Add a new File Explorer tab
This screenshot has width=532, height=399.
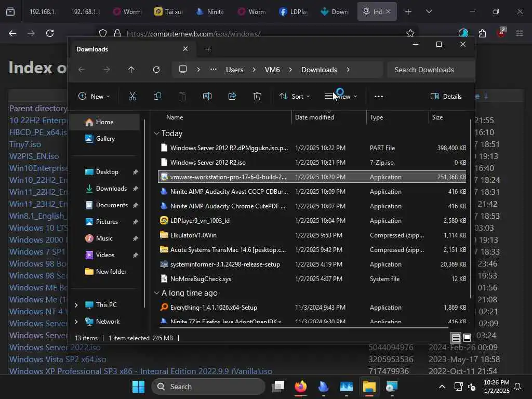tap(208, 49)
